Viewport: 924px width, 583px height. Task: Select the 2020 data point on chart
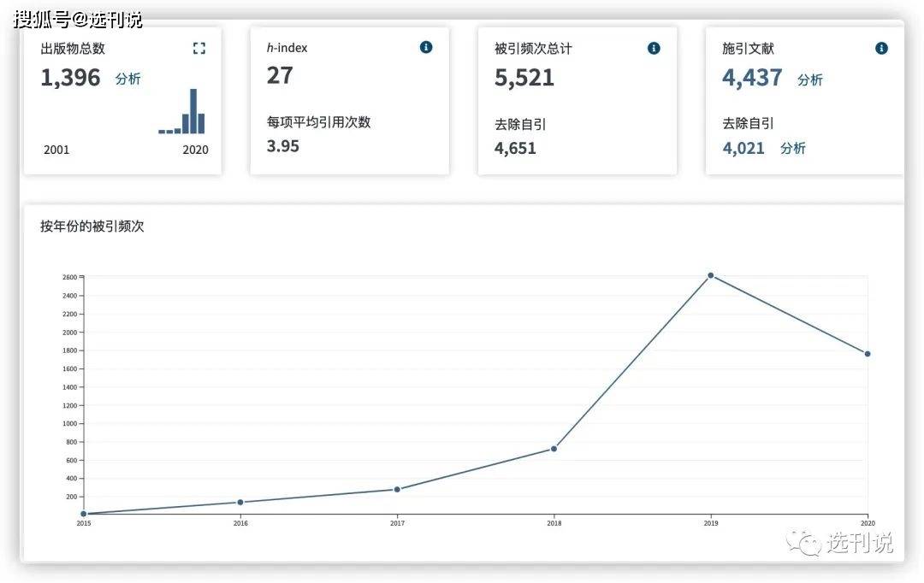coord(868,354)
